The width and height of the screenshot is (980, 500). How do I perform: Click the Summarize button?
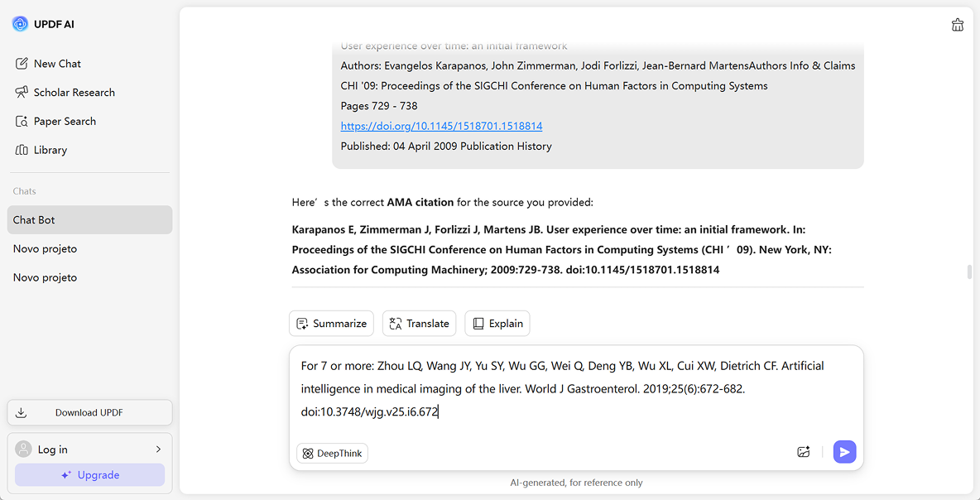(331, 324)
